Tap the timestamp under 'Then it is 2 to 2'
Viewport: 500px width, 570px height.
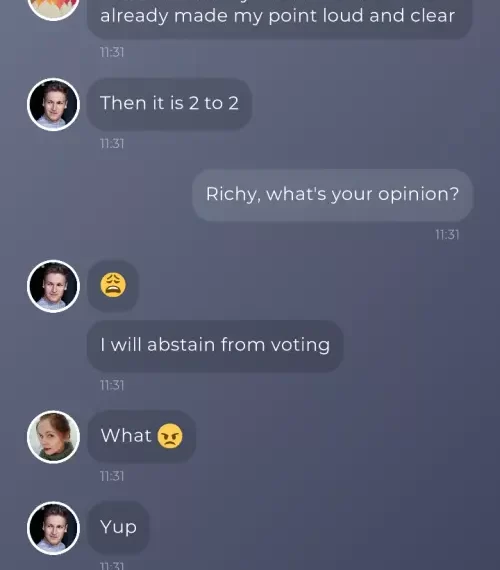[x=112, y=144]
